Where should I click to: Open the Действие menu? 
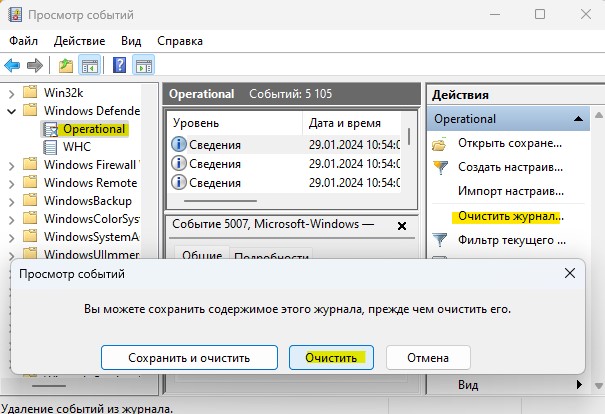point(79,41)
